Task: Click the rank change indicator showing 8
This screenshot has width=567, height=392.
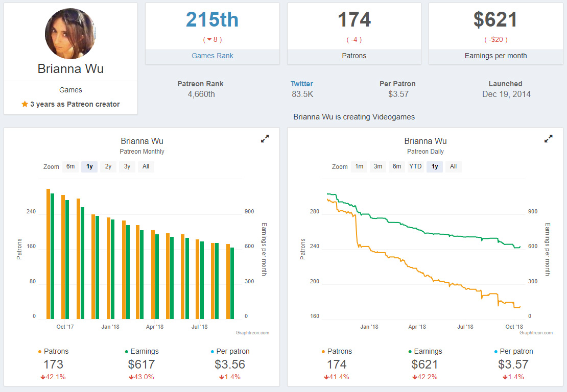Action: (x=212, y=39)
